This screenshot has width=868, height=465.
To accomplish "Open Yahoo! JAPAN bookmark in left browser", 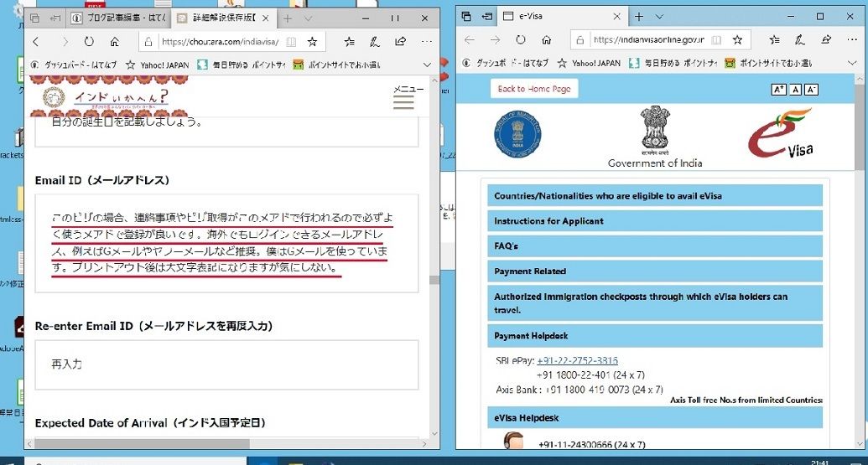I will point(158,65).
